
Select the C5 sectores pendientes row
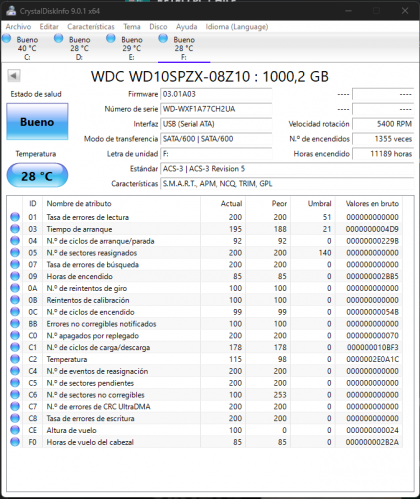pyautogui.click(x=204, y=383)
